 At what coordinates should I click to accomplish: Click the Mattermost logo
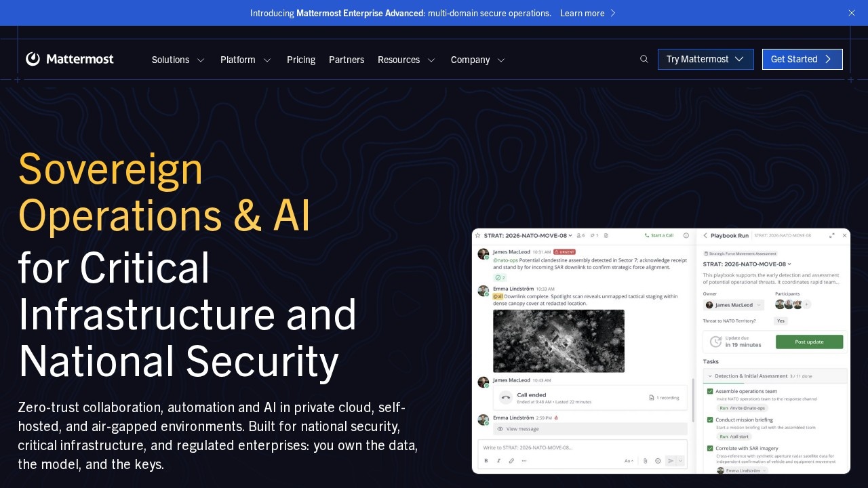[70, 59]
